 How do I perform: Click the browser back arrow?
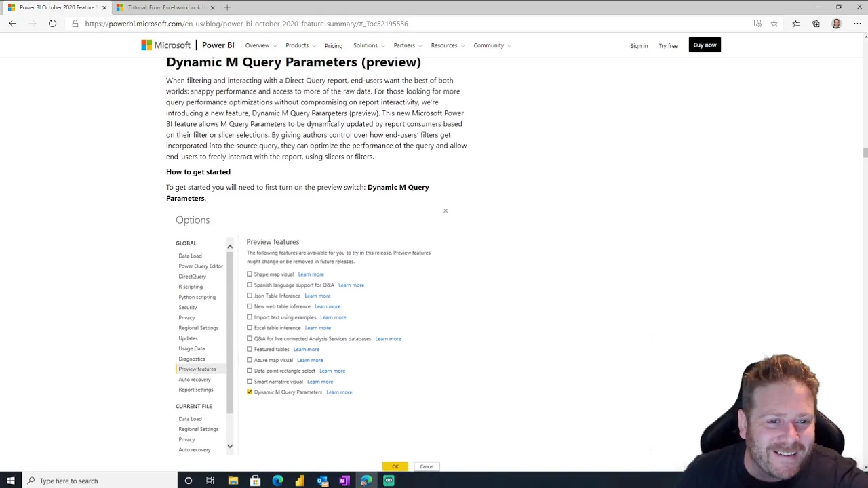12,24
